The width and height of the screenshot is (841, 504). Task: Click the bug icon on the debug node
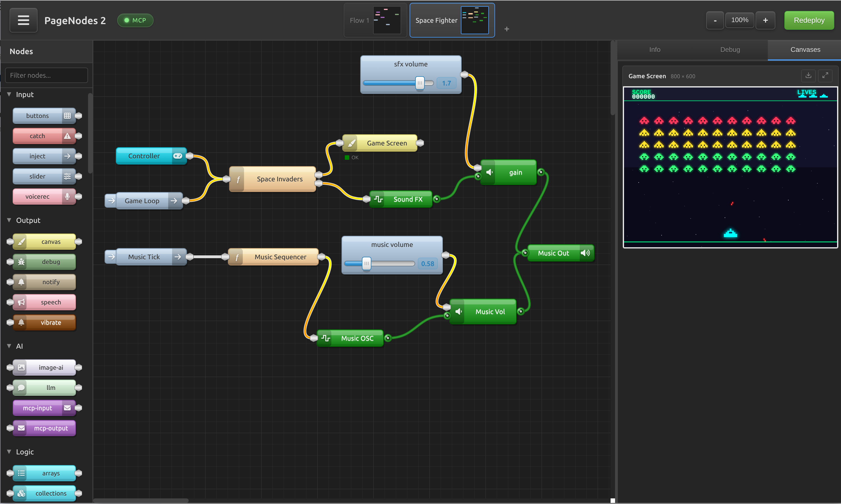(21, 262)
